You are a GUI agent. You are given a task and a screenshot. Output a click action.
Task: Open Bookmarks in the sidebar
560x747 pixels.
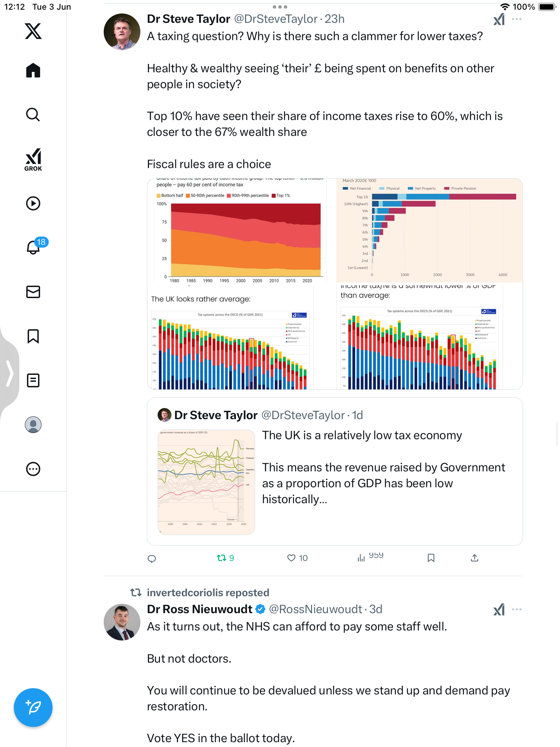coord(33,336)
